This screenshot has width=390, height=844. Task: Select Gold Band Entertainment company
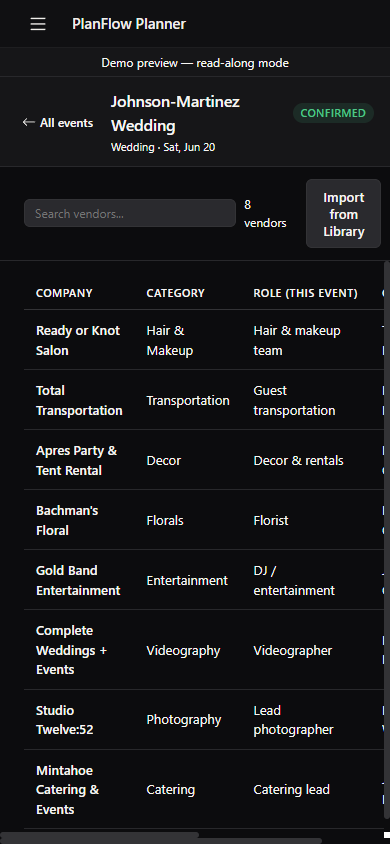(78, 580)
